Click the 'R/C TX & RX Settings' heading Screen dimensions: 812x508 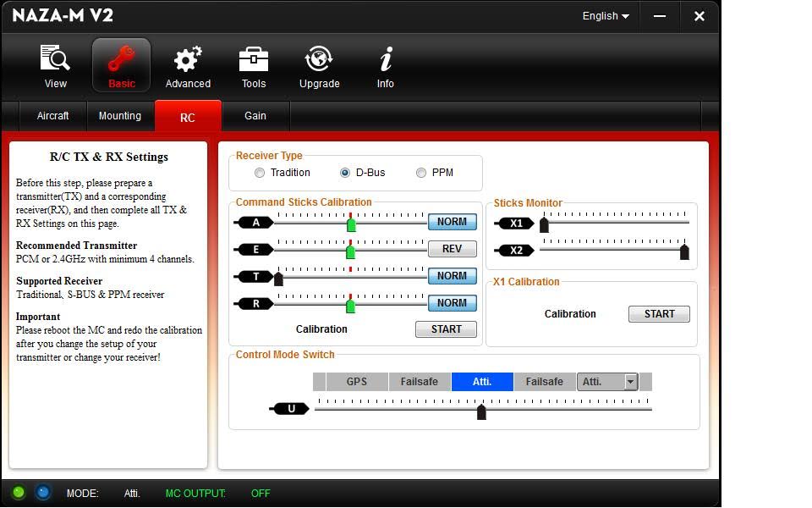pyautogui.click(x=109, y=157)
